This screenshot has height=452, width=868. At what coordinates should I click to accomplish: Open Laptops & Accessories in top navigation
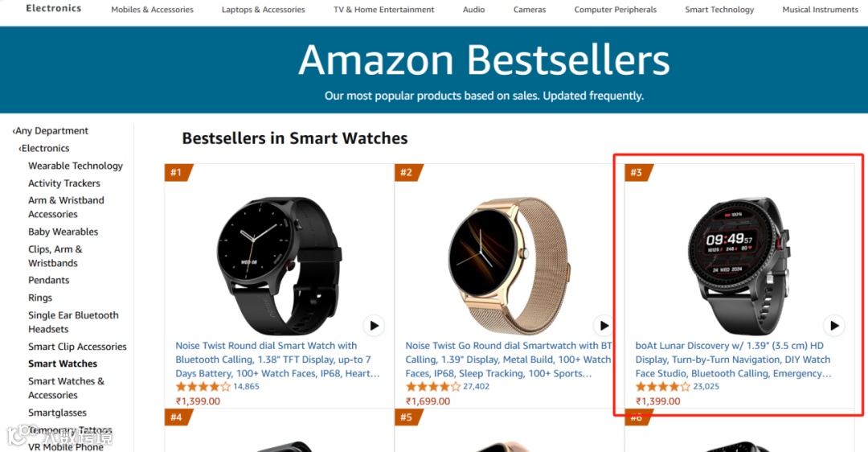click(x=264, y=10)
